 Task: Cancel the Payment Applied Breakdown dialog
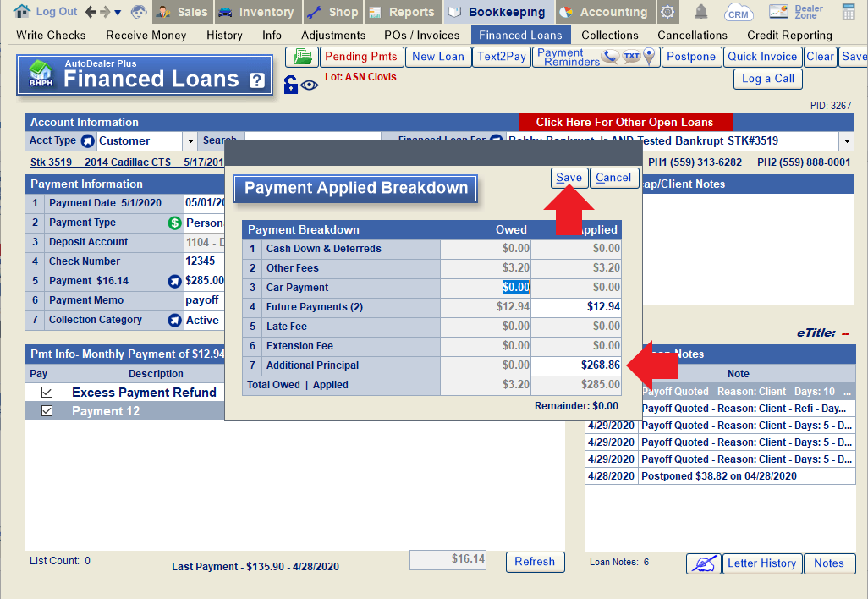[613, 178]
